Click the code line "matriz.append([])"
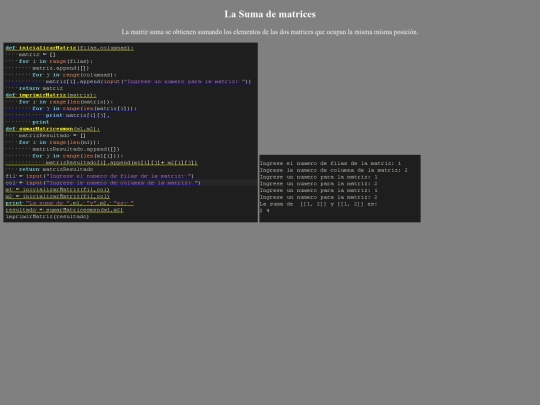The height and width of the screenshot is (405, 540). click(61, 68)
